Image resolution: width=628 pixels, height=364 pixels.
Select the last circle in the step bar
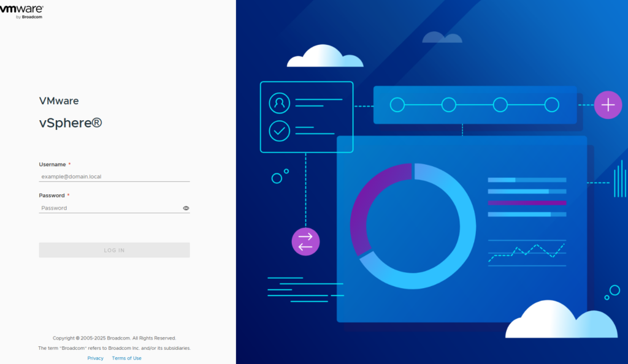click(552, 105)
